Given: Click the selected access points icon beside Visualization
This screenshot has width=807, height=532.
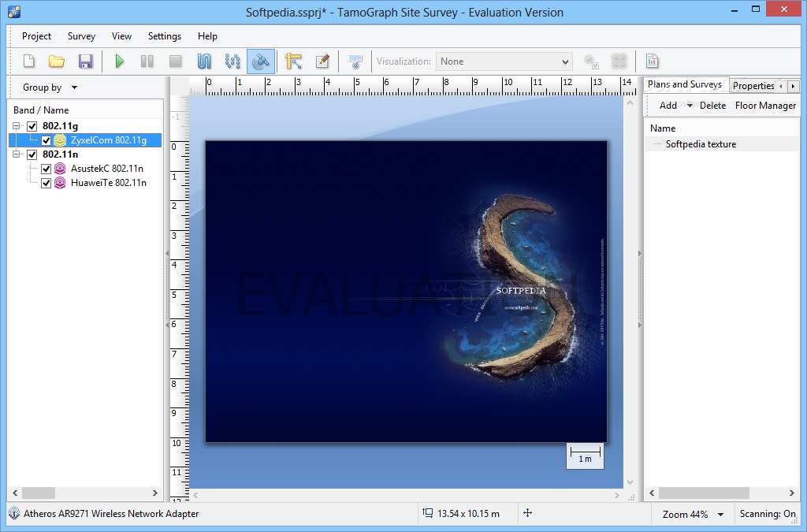Looking at the screenshot, I should point(591,61).
